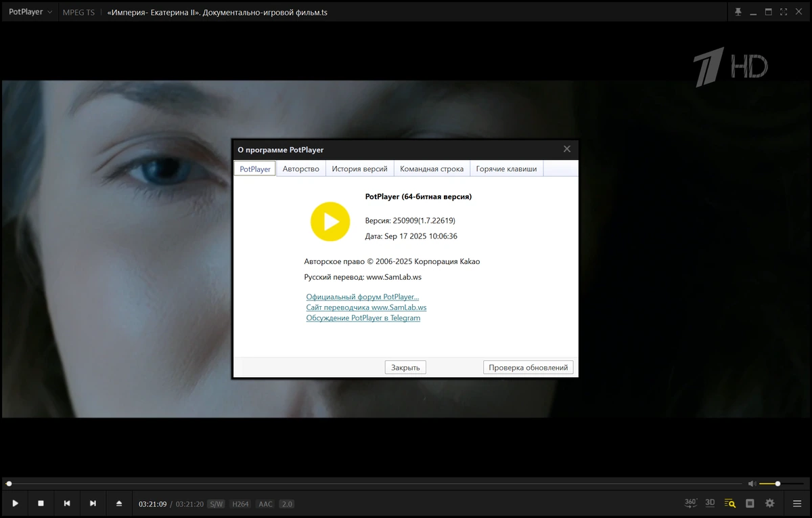Click the Проверка обновлений button
This screenshot has height=518, width=812.
pyautogui.click(x=528, y=367)
